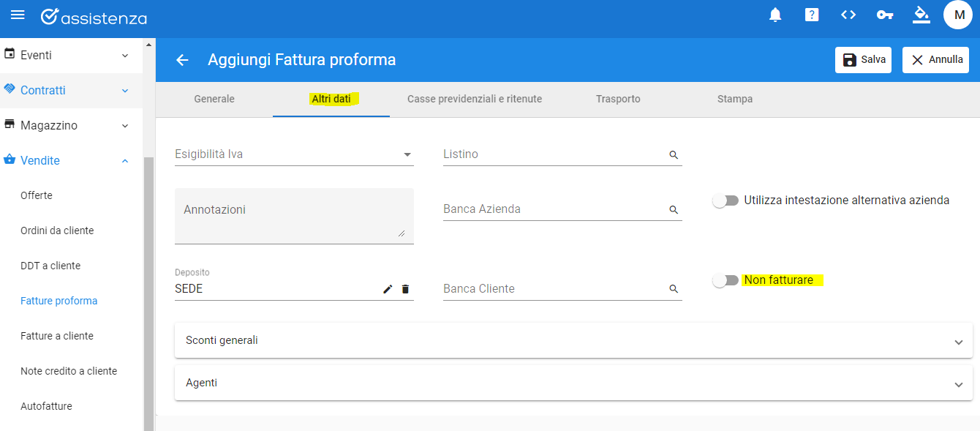Toggle Utilizza intestazione alternativa azienda
The image size is (980, 431).
[725, 200]
